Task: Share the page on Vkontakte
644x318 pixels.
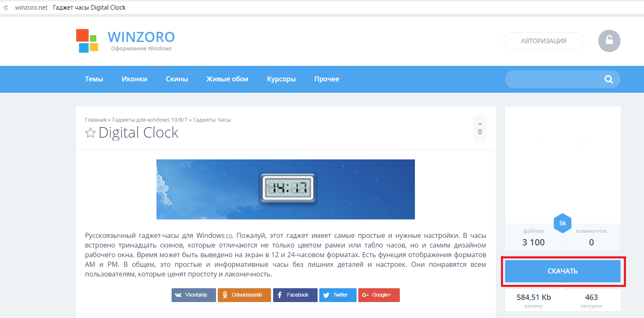Action: 193,295
